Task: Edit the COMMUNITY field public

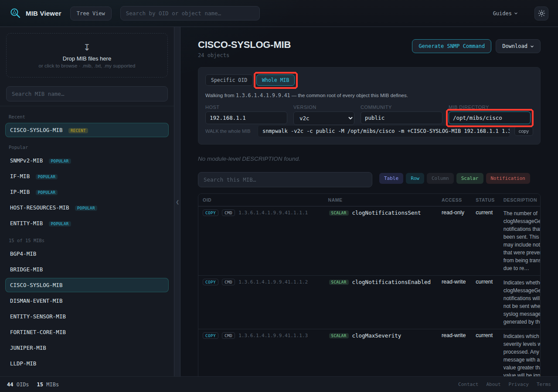Action: pyautogui.click(x=401, y=118)
